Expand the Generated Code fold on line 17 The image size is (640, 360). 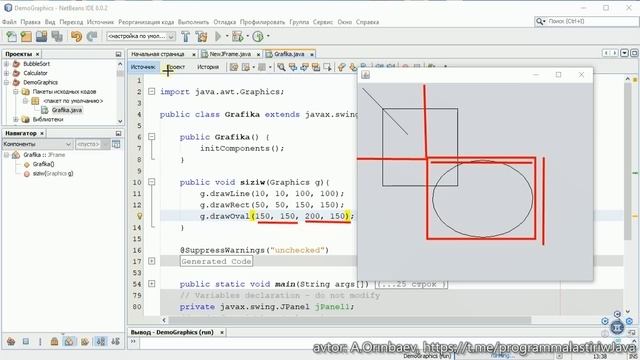[x=151, y=261]
